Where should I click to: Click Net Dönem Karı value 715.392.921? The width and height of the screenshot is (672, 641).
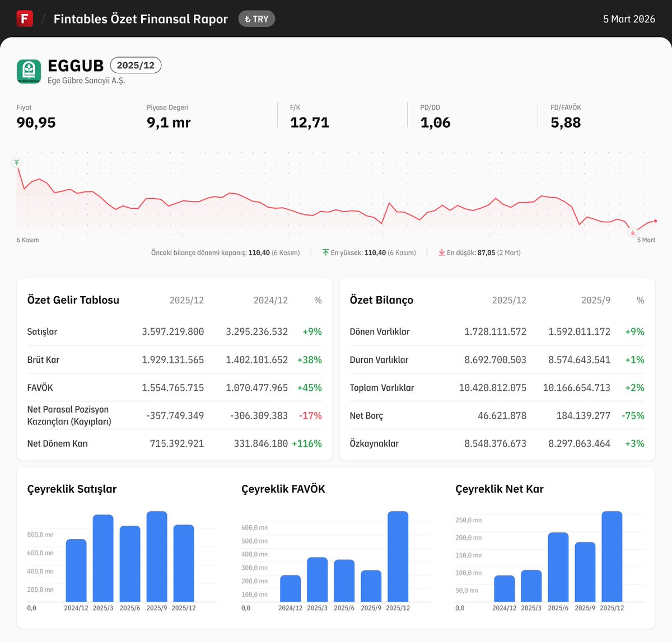coord(177,443)
